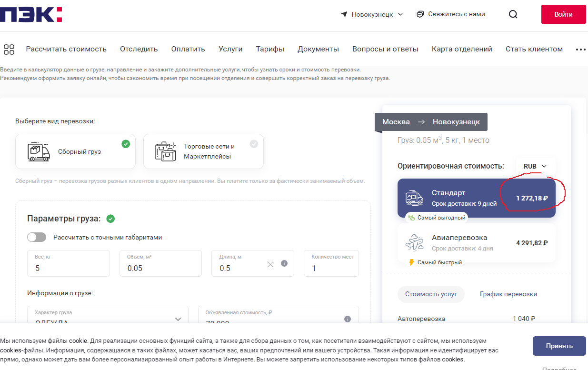
Task: Click info icon in Объявленная стоимость field
Action: click(x=348, y=319)
